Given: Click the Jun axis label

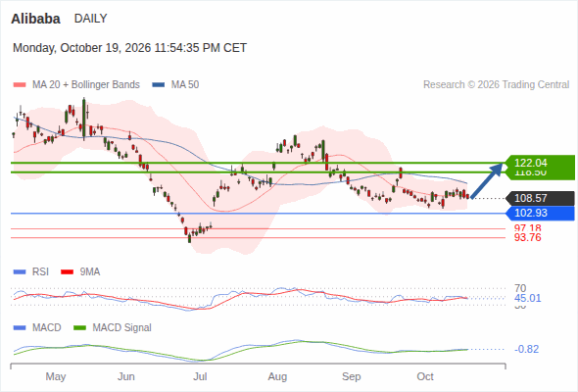Looking at the screenshot, I should (x=126, y=376).
